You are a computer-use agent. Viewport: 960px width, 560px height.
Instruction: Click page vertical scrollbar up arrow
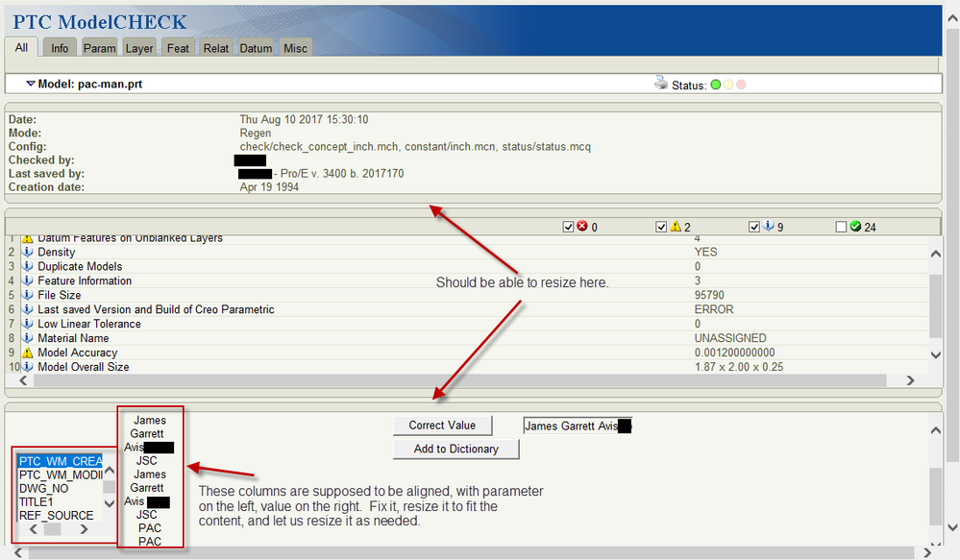pos(952,18)
